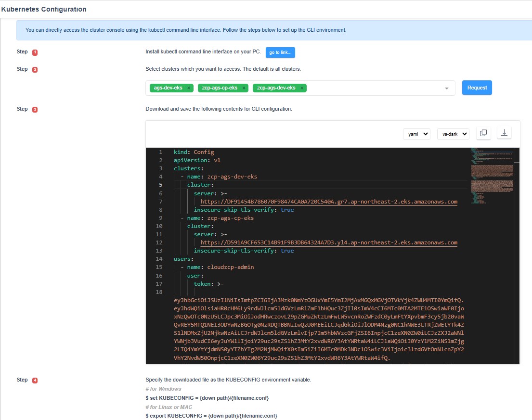
Task: Click the 'clusters:' line
Action: tap(189, 168)
